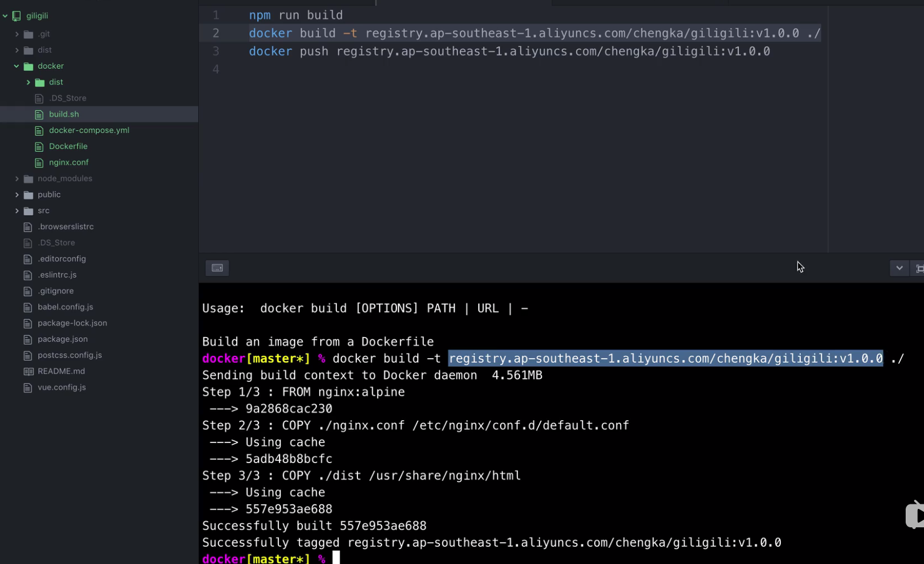Expand the top-level dist folder chevron

[x=17, y=50]
